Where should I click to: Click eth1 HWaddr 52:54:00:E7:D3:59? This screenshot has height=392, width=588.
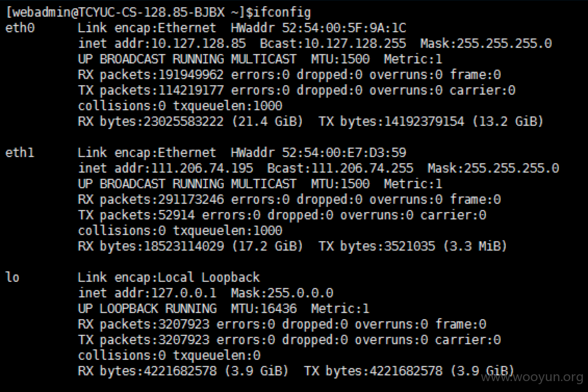[318, 152]
